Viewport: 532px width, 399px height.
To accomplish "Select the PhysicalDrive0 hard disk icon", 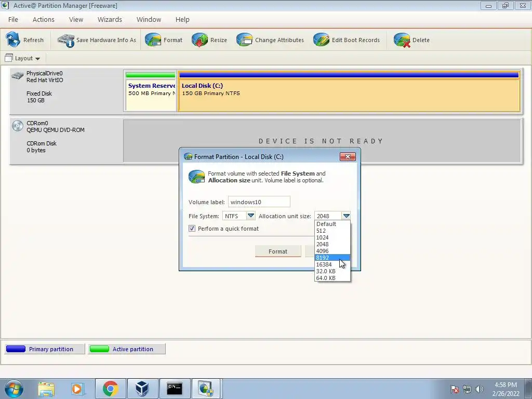I will pos(17,75).
